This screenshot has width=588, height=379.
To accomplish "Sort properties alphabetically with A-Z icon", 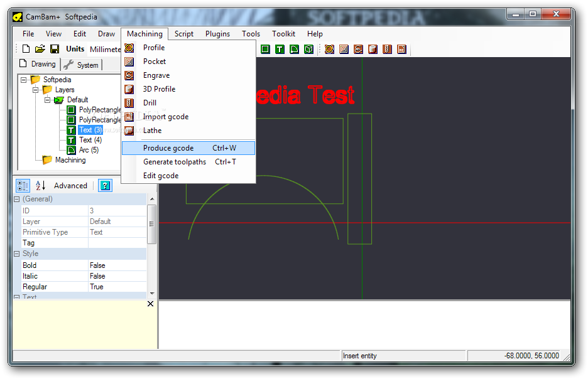I will click(40, 185).
